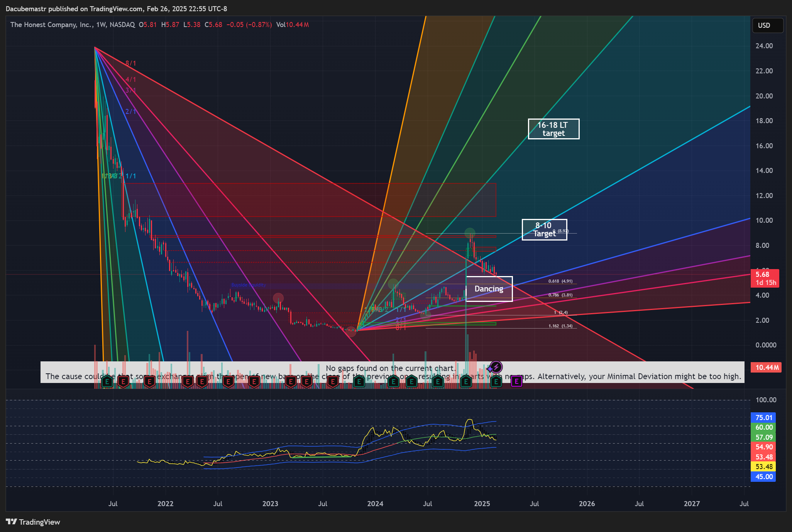Select the '16-18 LT target' text box
The height and width of the screenshot is (532, 792).
[553, 129]
